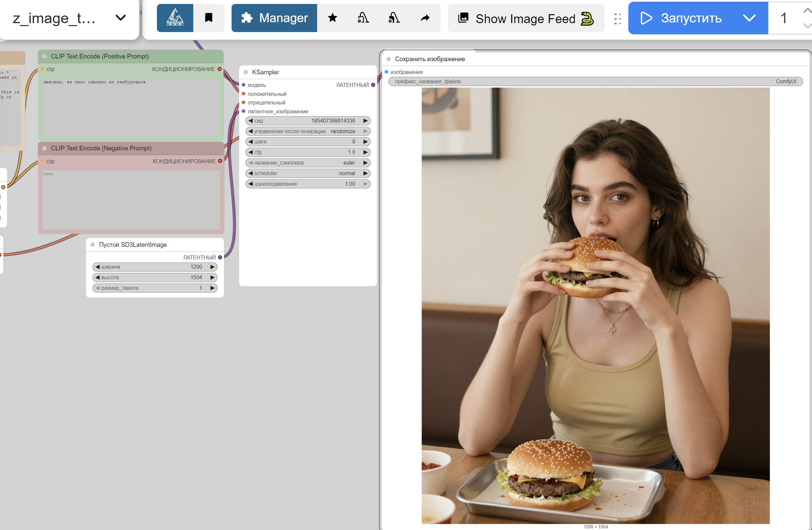Show Image Feed panel
Viewport: 812px width, 530px height.
(525, 19)
